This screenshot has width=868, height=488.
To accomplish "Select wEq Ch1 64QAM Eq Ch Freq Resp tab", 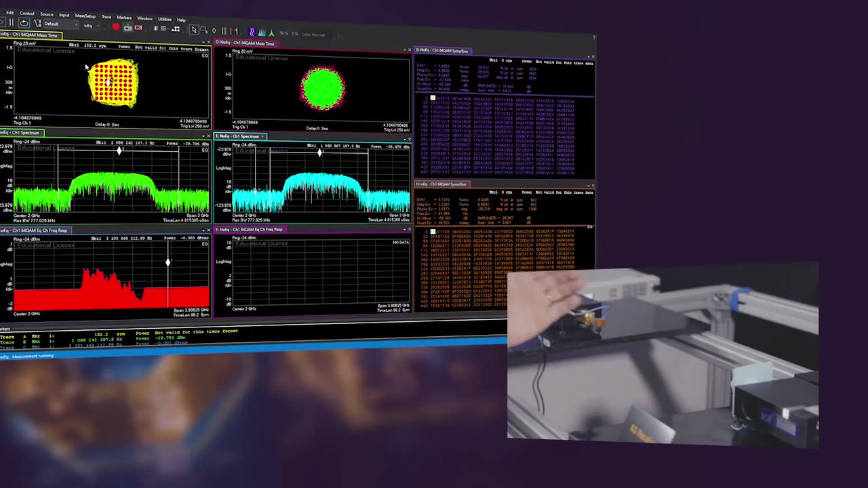I will point(36,230).
